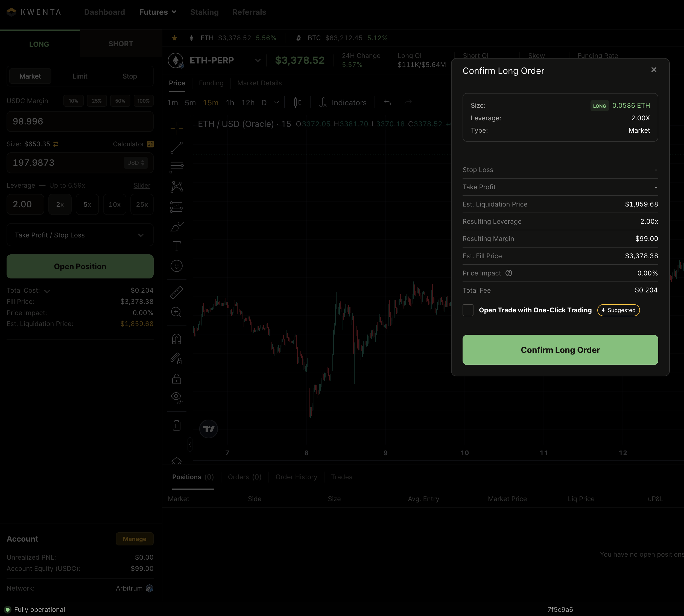The image size is (684, 616).
Task: Click the price impact help icon
Action: (x=508, y=273)
